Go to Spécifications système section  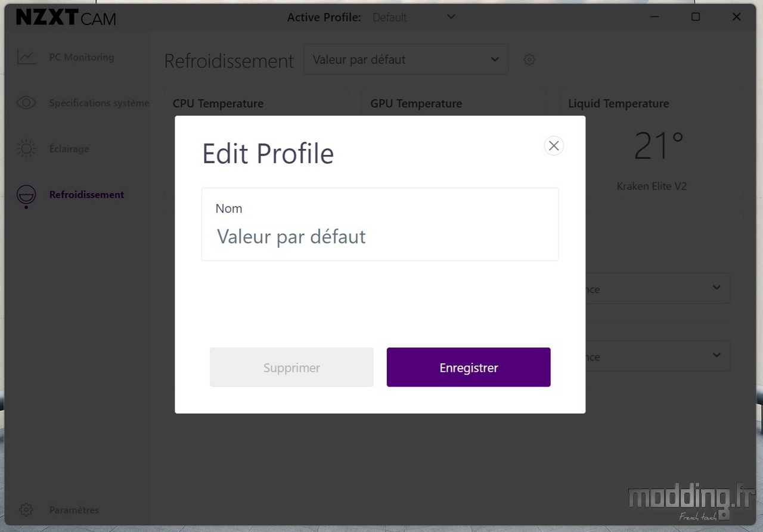click(100, 103)
